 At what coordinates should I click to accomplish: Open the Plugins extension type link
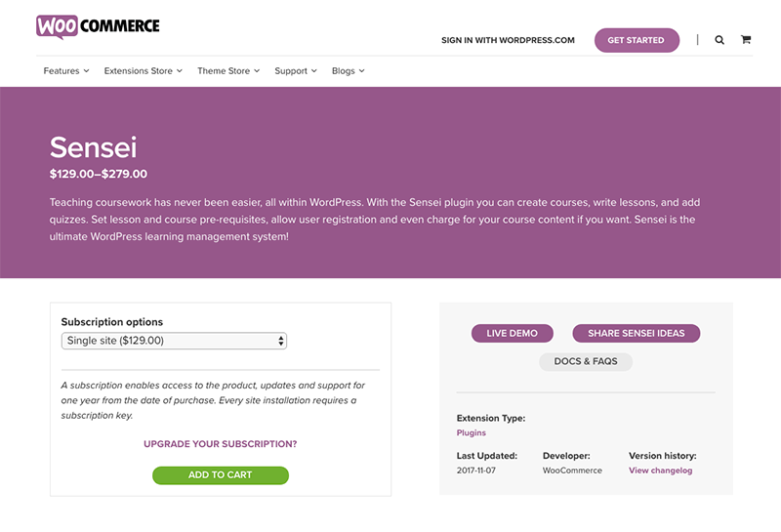(x=471, y=432)
